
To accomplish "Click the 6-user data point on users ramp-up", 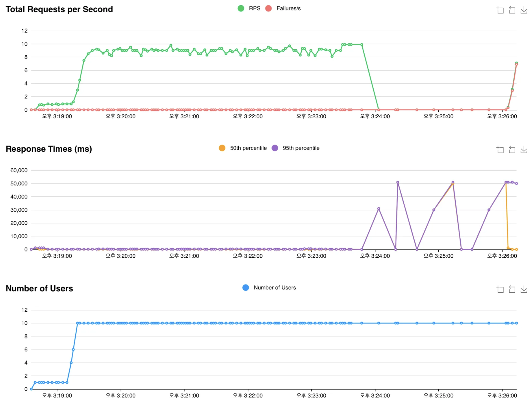I will [x=73, y=349].
